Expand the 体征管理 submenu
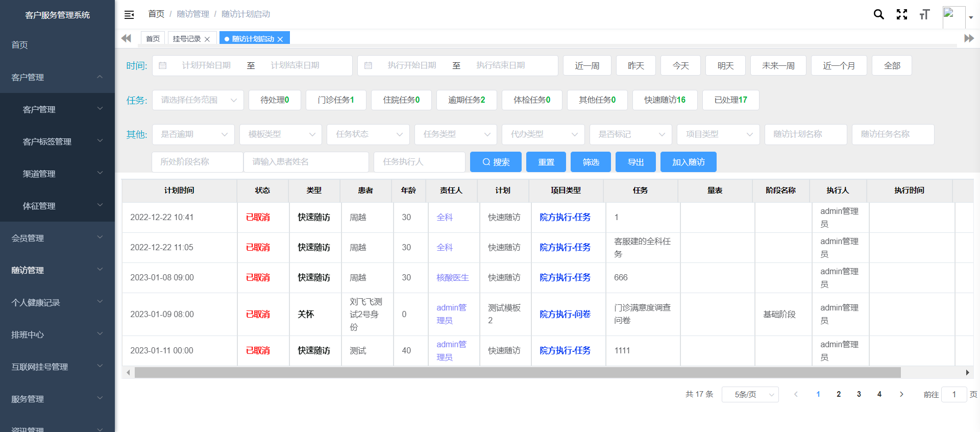 coord(57,206)
